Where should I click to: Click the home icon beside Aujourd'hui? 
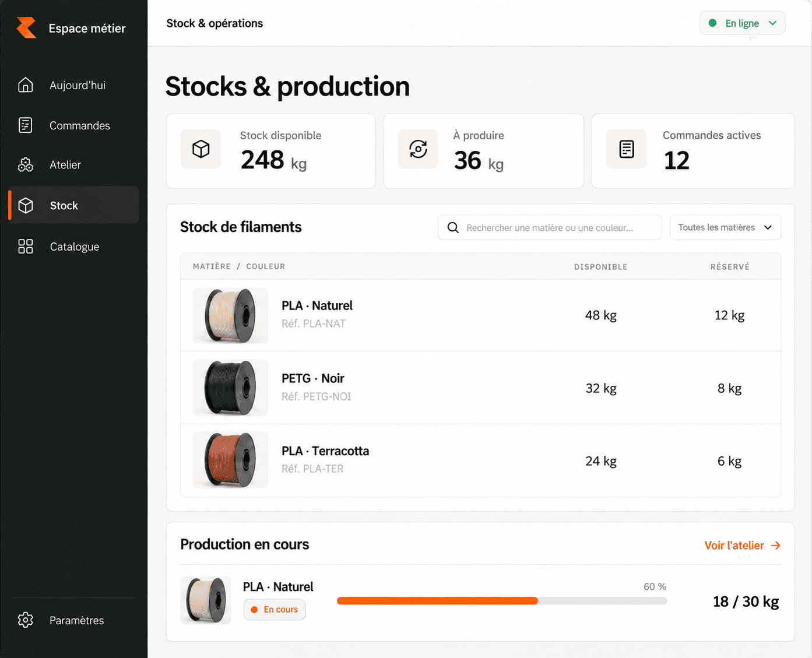tap(26, 85)
